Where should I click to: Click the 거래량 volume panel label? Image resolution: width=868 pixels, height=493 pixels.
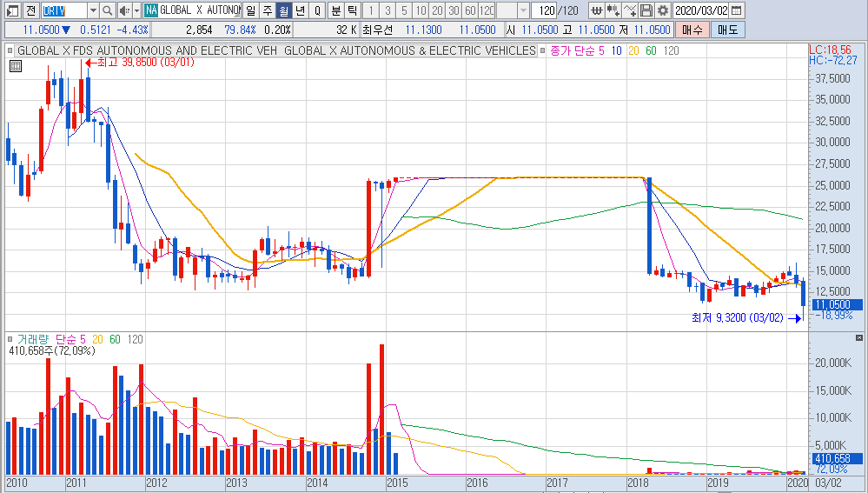pos(33,339)
